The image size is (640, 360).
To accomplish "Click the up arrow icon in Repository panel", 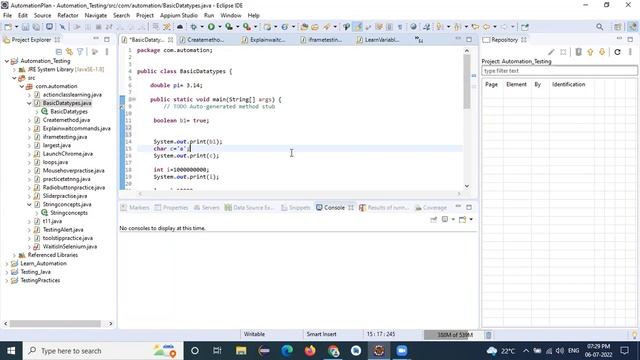I will (590, 52).
